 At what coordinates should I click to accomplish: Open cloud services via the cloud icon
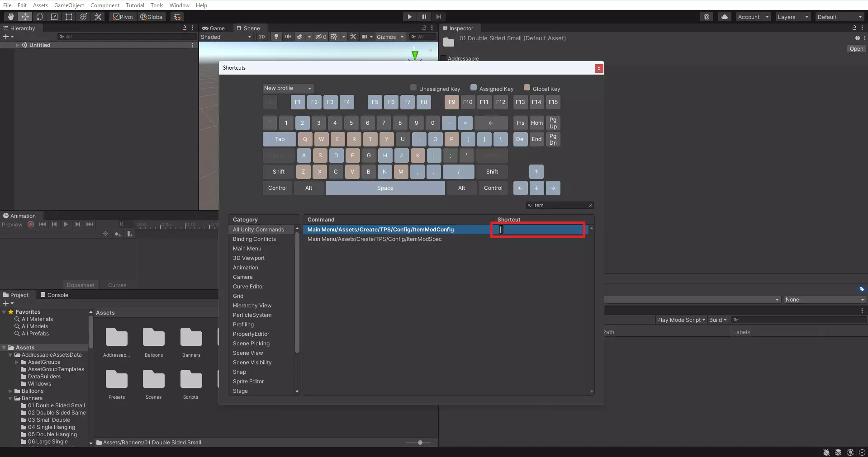(x=725, y=17)
